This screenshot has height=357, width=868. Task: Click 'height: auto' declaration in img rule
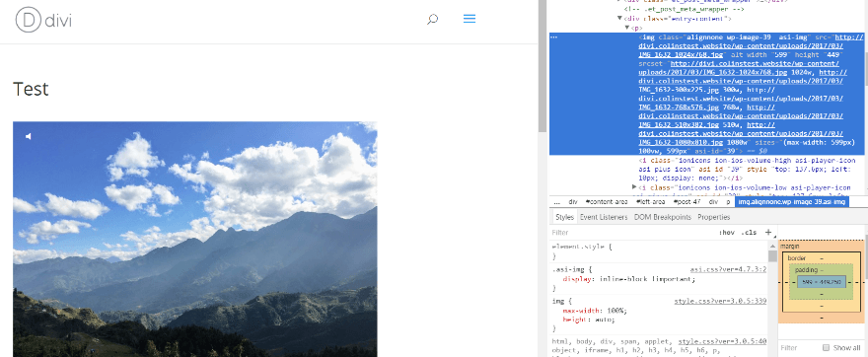pyautogui.click(x=589, y=320)
